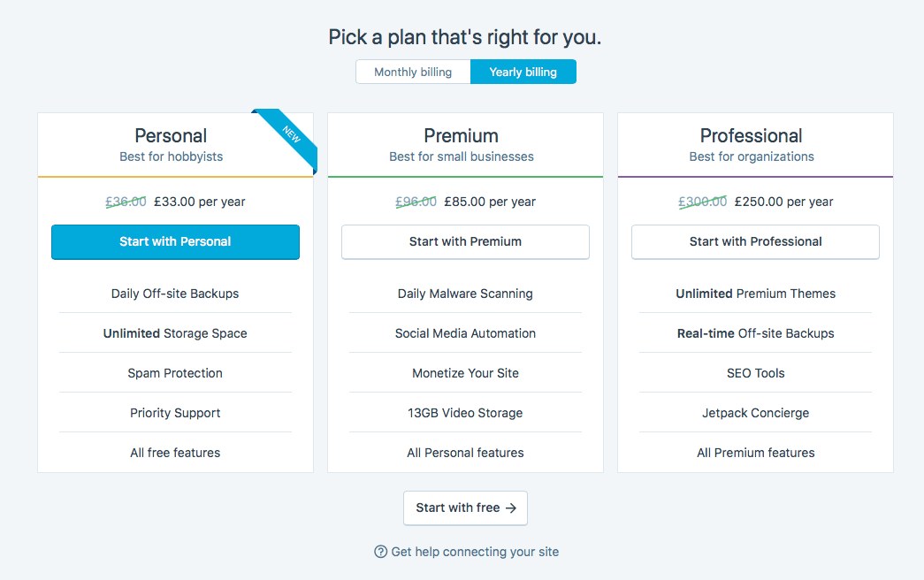The width and height of the screenshot is (924, 580).
Task: Switch to Monthly billing
Action: point(413,72)
